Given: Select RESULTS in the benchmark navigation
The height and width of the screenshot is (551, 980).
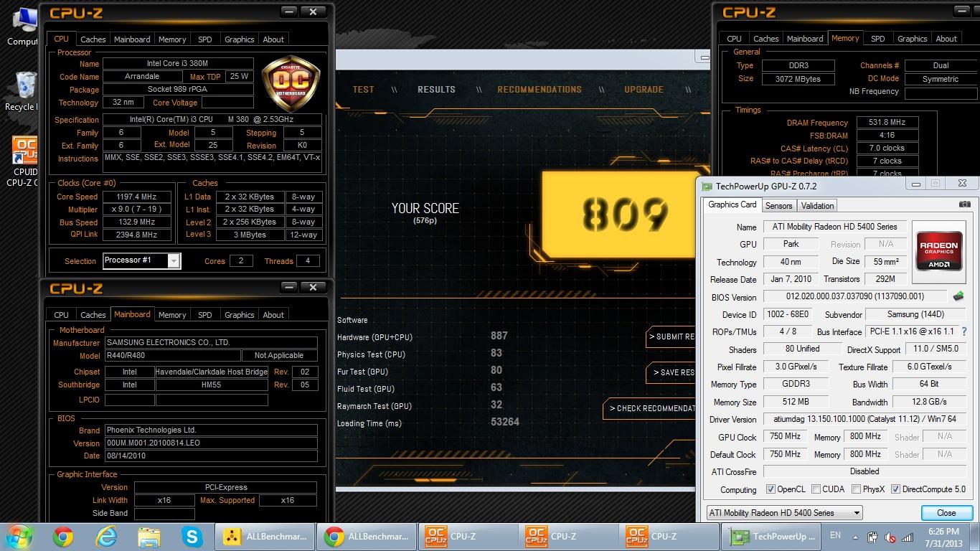Looking at the screenshot, I should [x=436, y=90].
